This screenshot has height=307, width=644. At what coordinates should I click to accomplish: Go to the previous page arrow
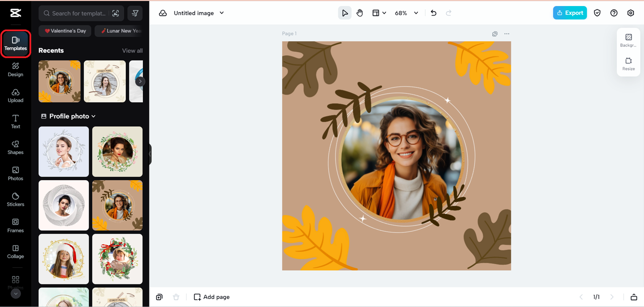[x=581, y=297]
